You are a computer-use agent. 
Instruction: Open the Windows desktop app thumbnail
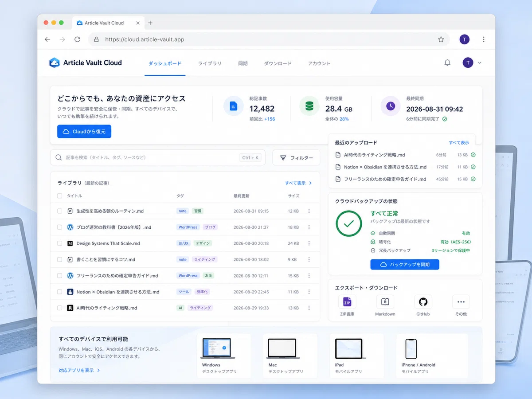point(219,348)
